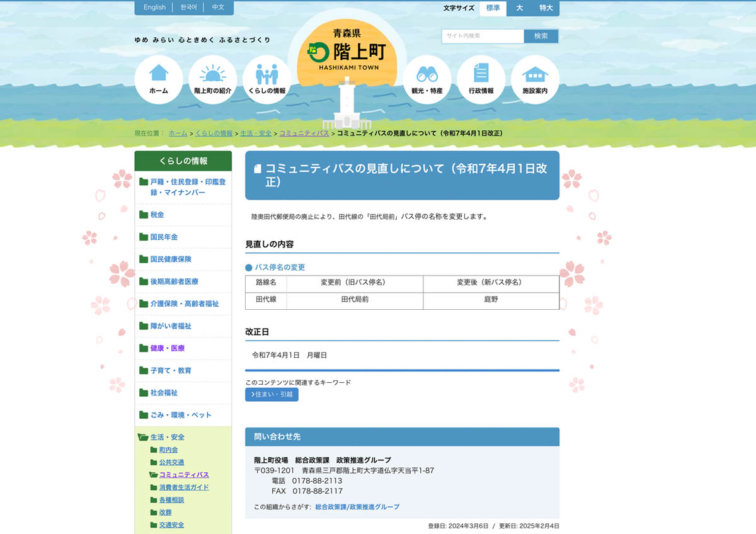Collapse the 生活・安全 sidebar section
The image size is (756, 534).
tap(168, 437)
